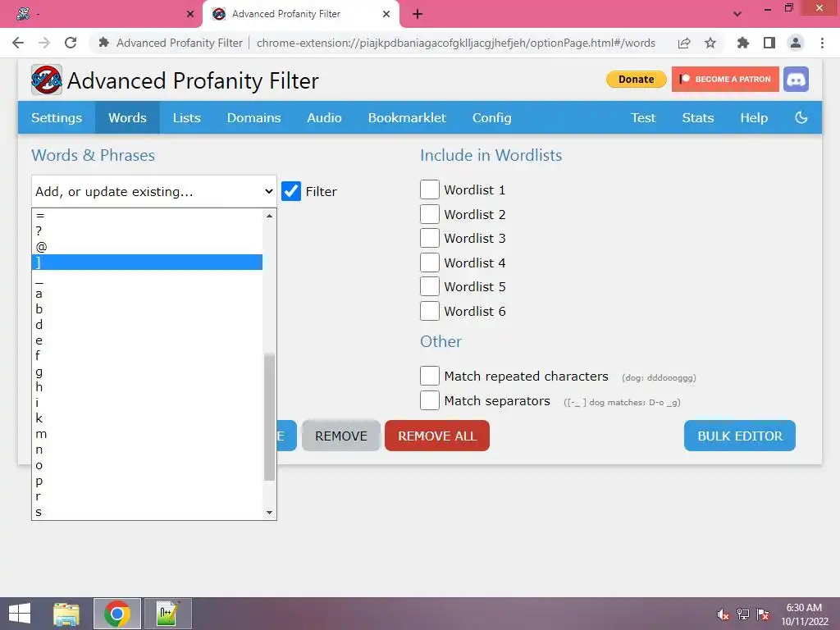840x630 pixels.
Task: Enable Match repeated characters
Action: point(430,376)
